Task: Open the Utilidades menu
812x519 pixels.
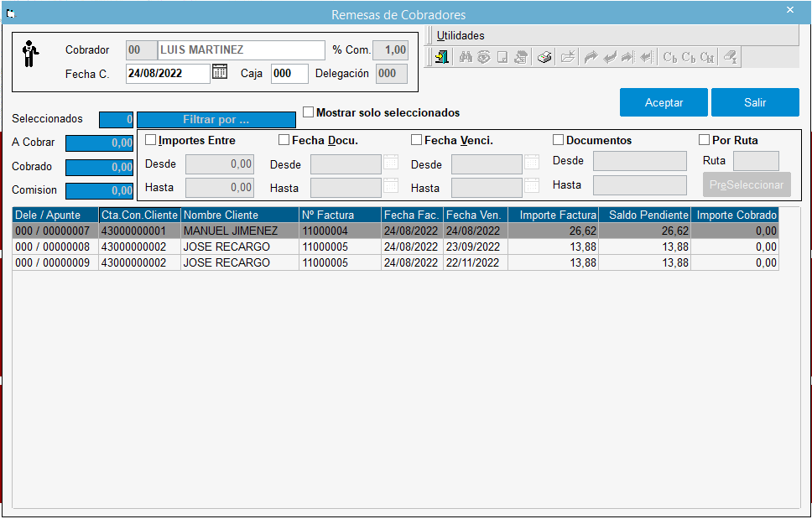Action: click(461, 36)
